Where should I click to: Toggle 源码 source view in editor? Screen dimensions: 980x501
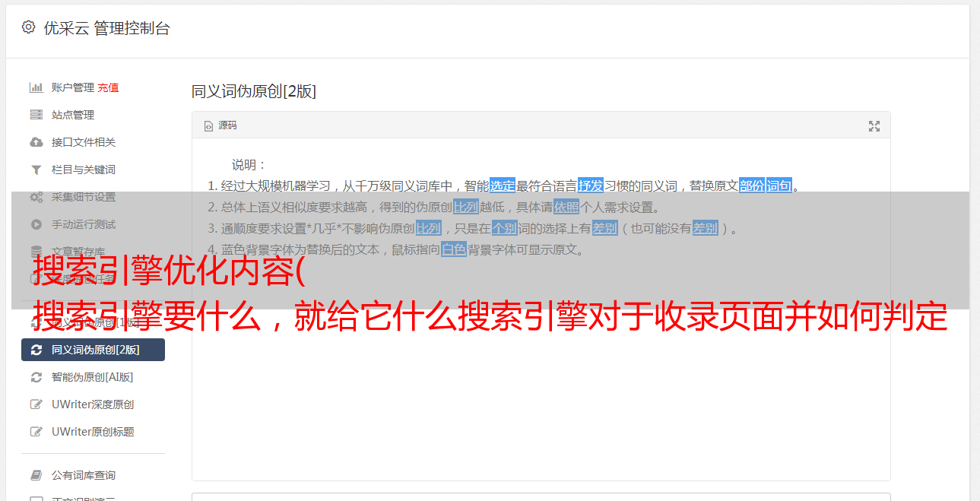(220, 125)
